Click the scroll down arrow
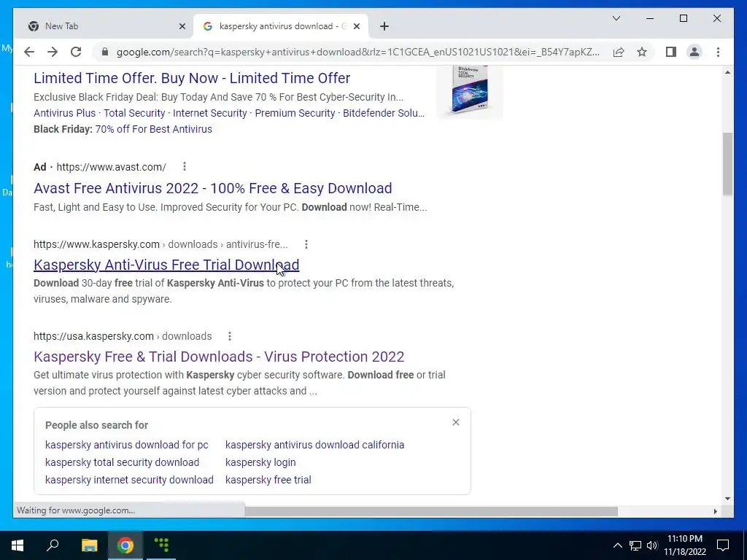The width and height of the screenshot is (747, 560). (727, 499)
